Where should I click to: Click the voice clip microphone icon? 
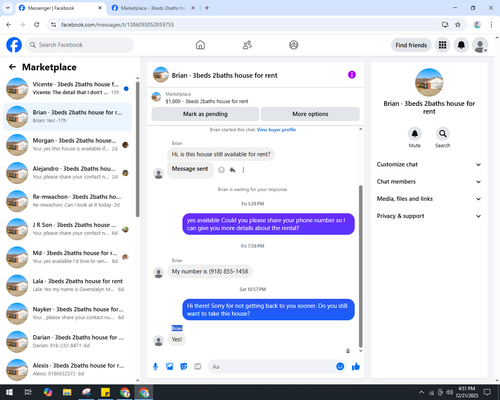pyautogui.click(x=155, y=367)
